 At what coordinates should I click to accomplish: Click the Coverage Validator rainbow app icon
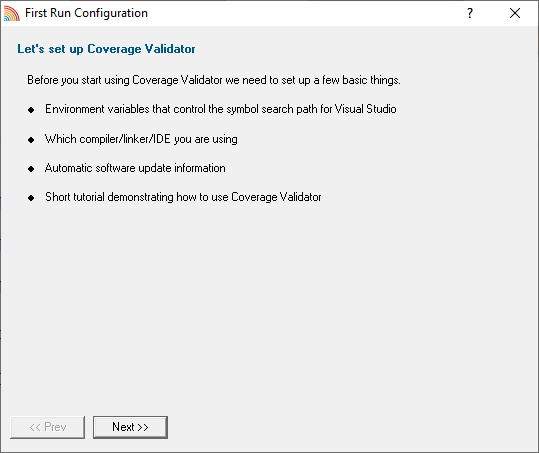(12, 13)
